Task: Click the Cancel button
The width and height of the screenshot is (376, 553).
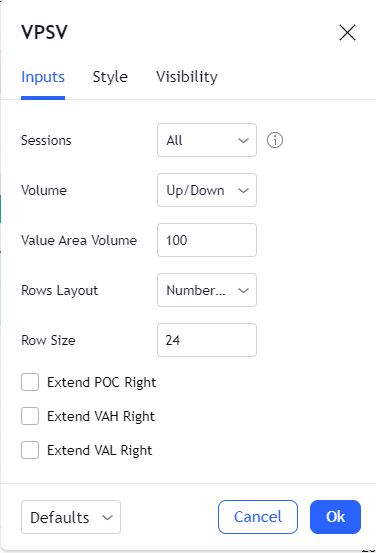Action: pos(258,517)
